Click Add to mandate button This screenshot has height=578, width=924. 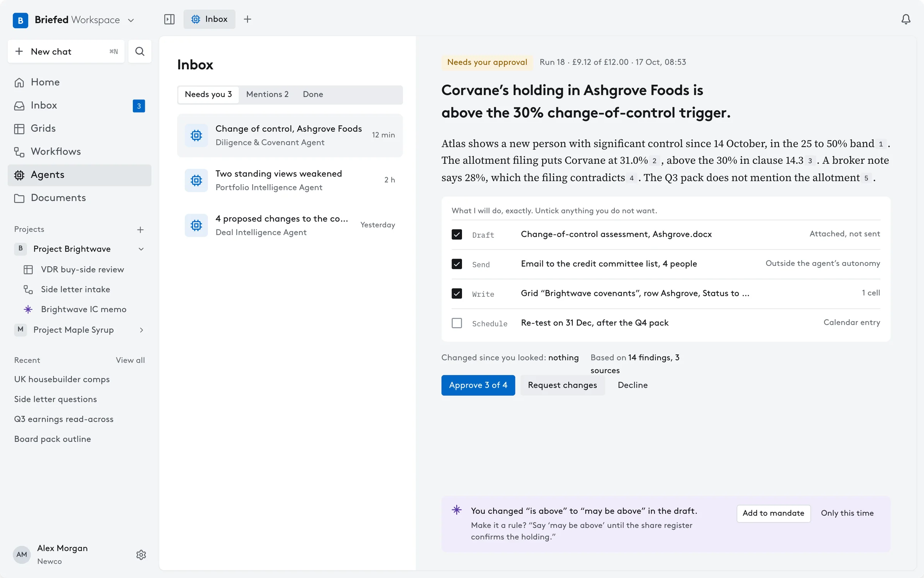tap(773, 513)
